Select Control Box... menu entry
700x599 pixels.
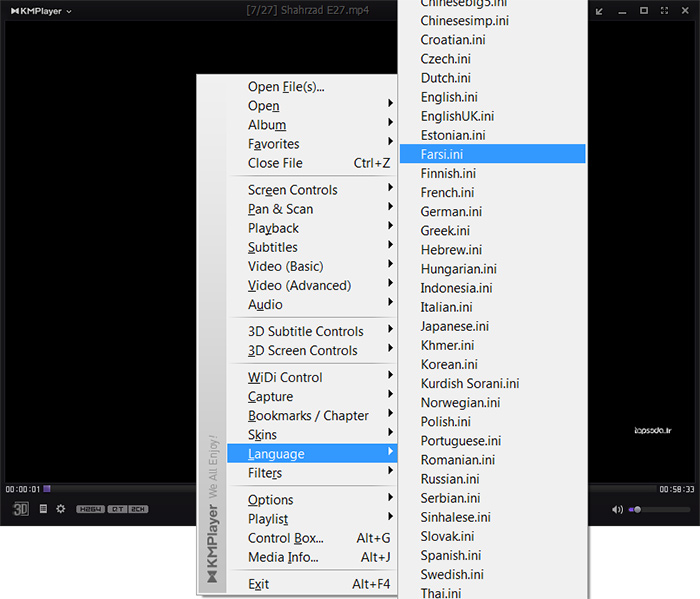tap(312, 538)
